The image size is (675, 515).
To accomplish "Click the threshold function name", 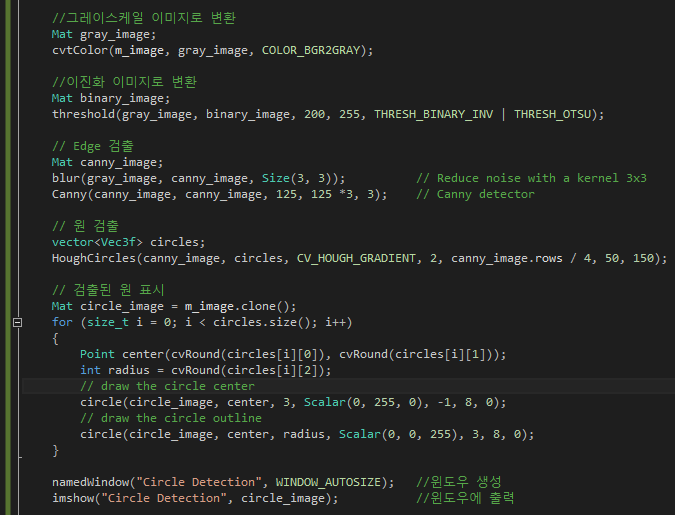I will (83, 114).
